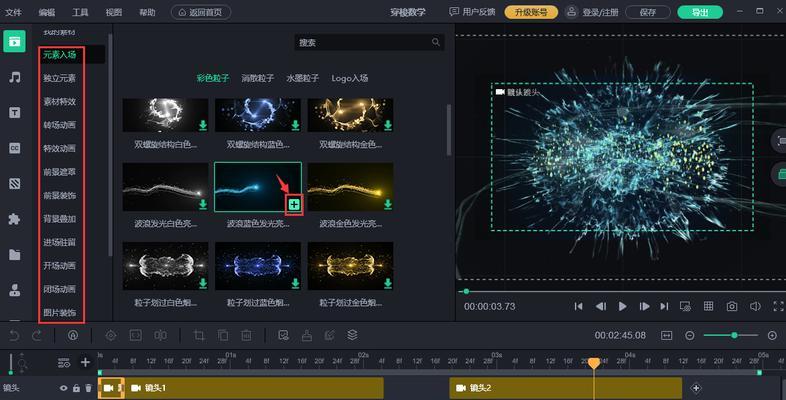Select the 镜头2 clip on timeline

[565, 388]
